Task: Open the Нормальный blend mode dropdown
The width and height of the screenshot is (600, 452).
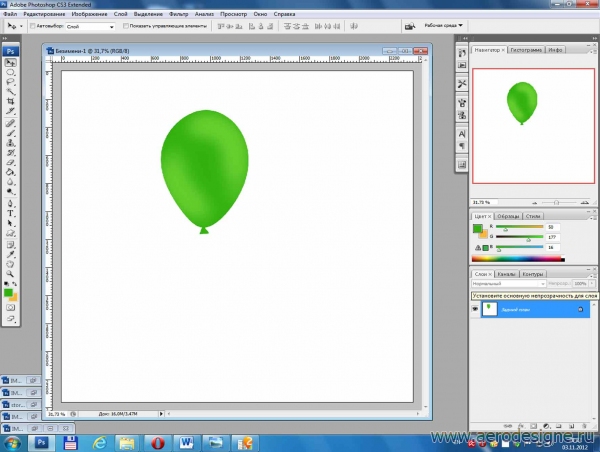Action: [504, 284]
